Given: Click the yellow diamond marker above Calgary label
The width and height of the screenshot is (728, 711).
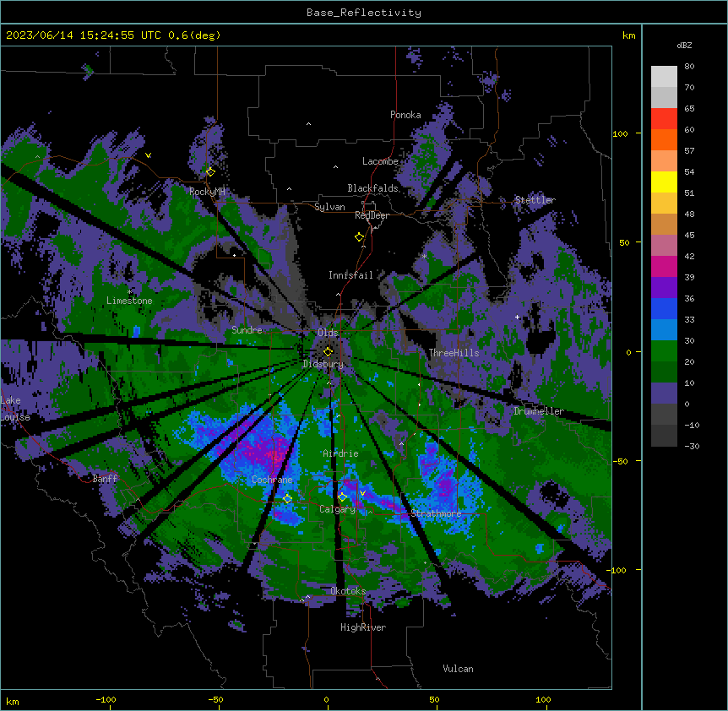Looking at the screenshot, I should [x=342, y=497].
